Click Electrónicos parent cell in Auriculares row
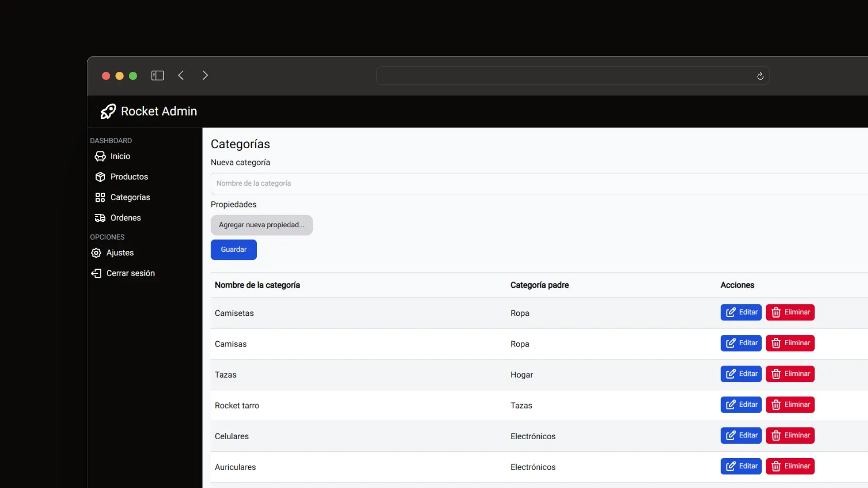Screen dimensions: 868x488 pyautogui.click(x=533, y=467)
